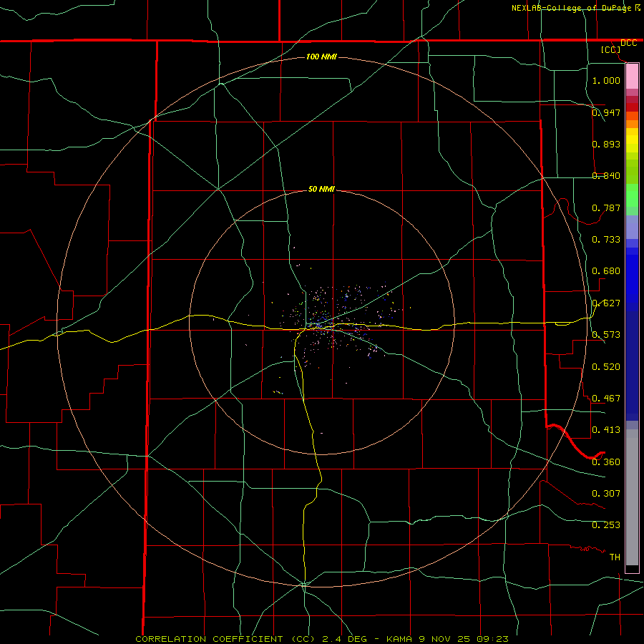Select the 1.000 legend value
Image resolution: width=644 pixels, height=644 pixels.
click(x=606, y=80)
